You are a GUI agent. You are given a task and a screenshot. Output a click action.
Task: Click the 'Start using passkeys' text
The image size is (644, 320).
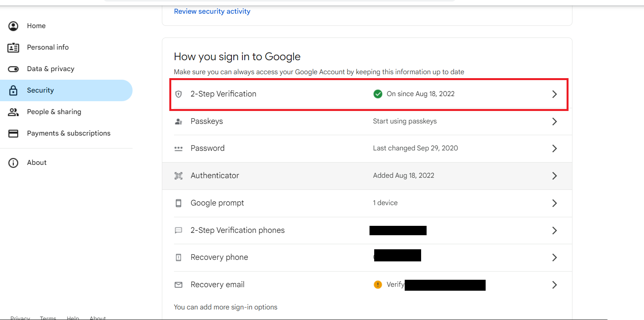tap(405, 121)
